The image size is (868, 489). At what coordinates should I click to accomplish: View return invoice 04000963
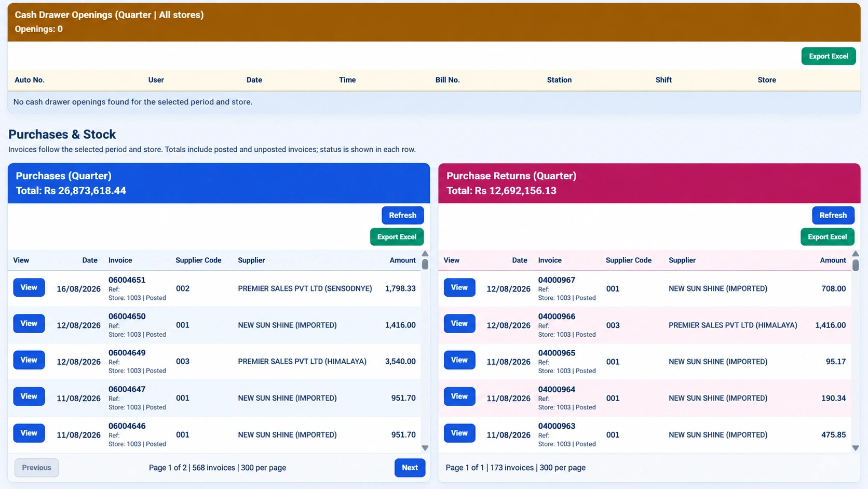click(x=459, y=433)
